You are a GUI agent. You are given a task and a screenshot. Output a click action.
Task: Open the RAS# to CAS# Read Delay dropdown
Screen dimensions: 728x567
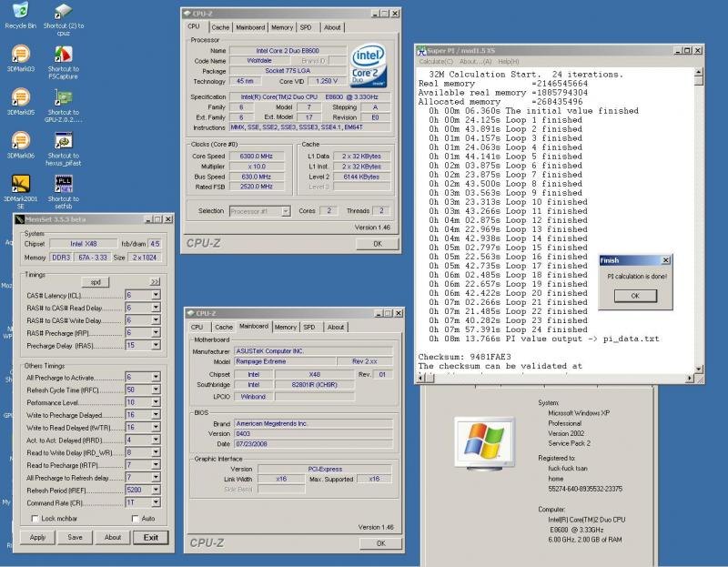(156, 308)
